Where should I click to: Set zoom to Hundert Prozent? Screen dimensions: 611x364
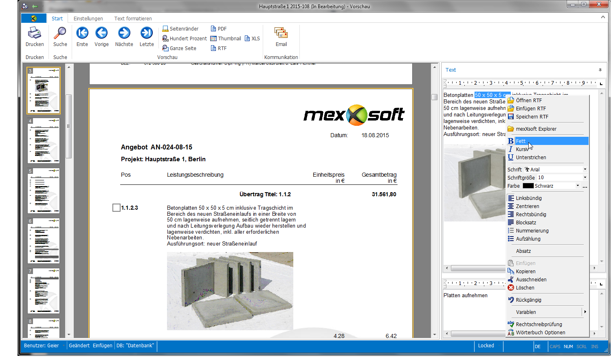coord(185,39)
